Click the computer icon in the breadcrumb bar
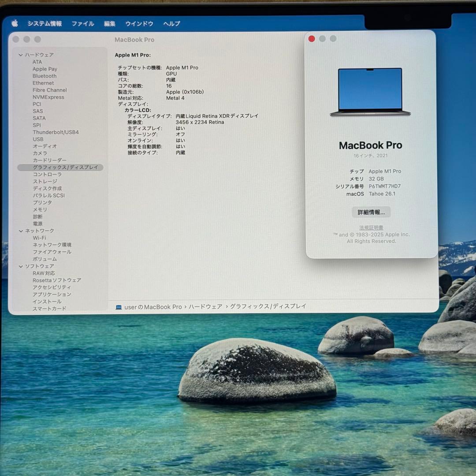The width and height of the screenshot is (476, 476). coord(118,307)
